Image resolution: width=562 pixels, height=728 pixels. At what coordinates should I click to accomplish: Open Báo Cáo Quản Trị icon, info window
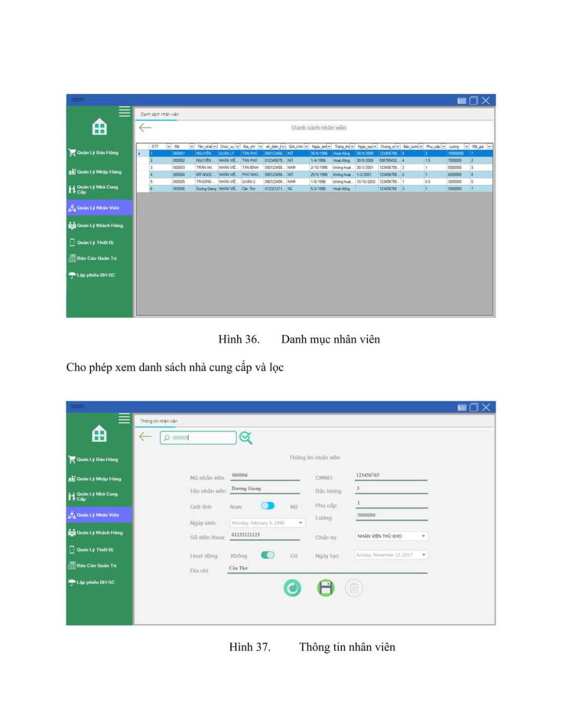[72, 565]
